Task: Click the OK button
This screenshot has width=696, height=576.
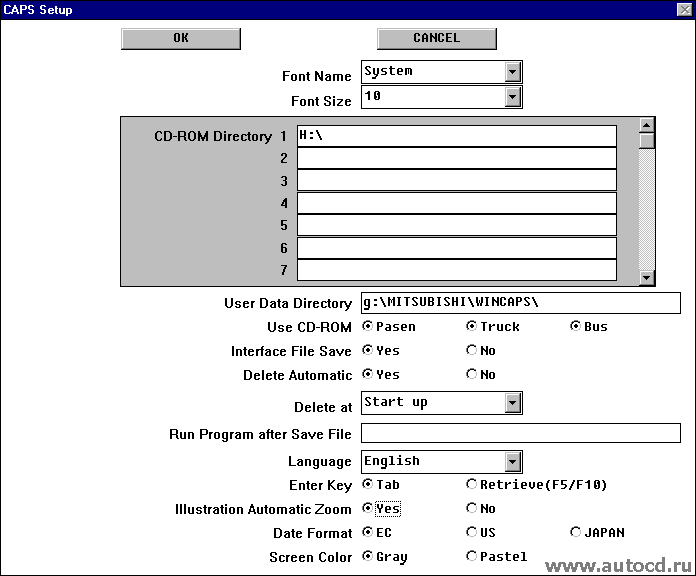Action: [181, 39]
